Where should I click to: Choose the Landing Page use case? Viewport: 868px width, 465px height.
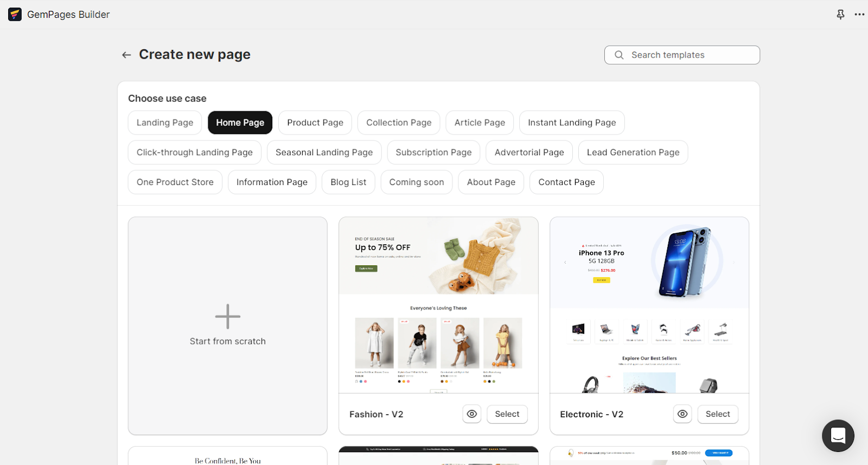tap(165, 123)
